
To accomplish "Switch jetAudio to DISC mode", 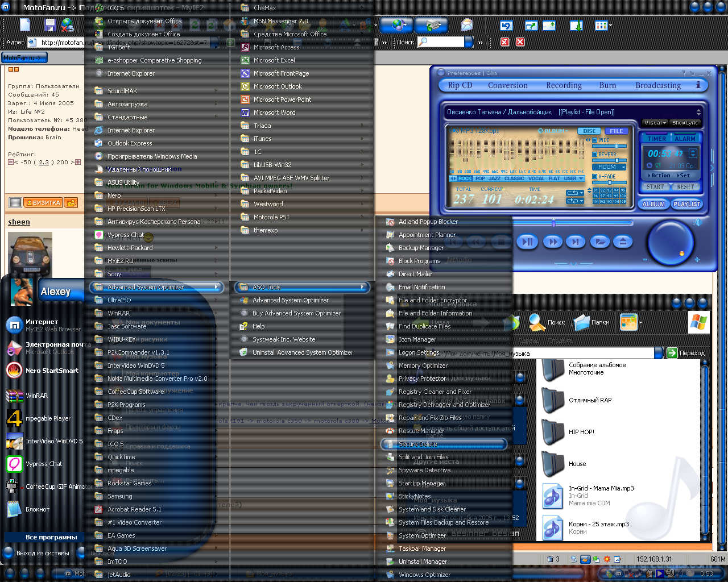I will [590, 131].
